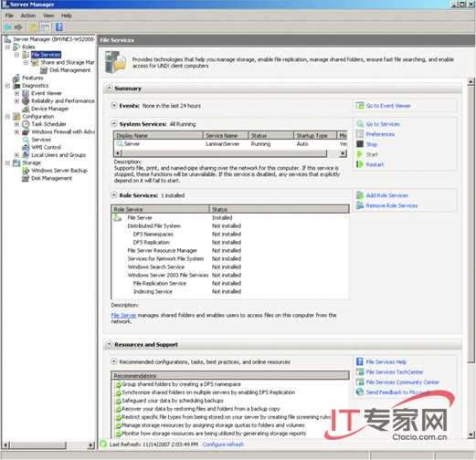Select File Services in the tree
Screen dimensions: 476x460
click(46, 55)
